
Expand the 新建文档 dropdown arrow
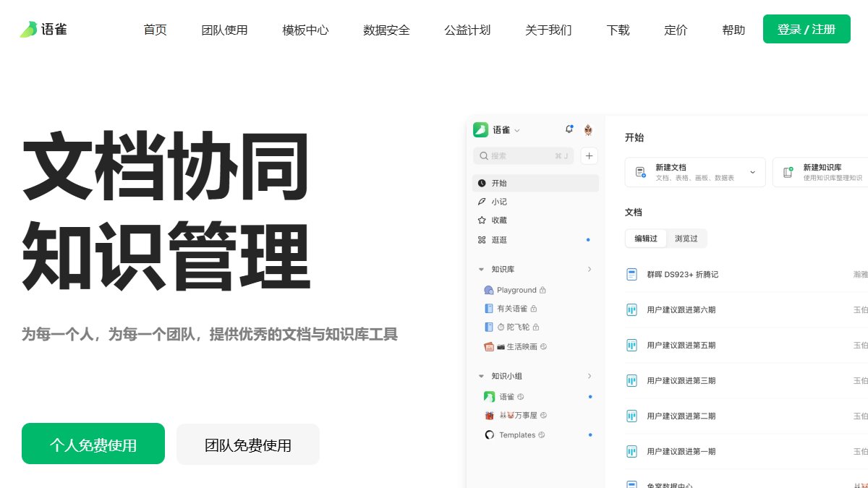click(x=752, y=172)
